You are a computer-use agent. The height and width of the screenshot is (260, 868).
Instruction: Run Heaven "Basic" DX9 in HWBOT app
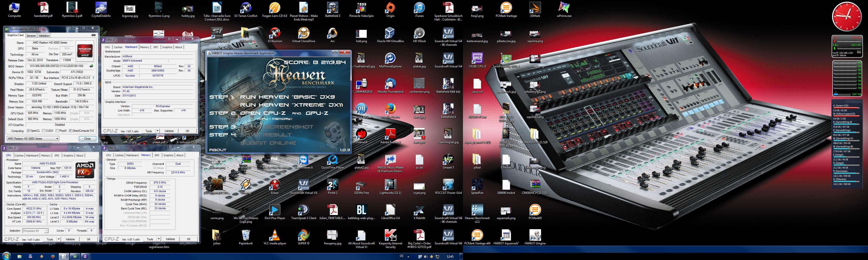287,97
